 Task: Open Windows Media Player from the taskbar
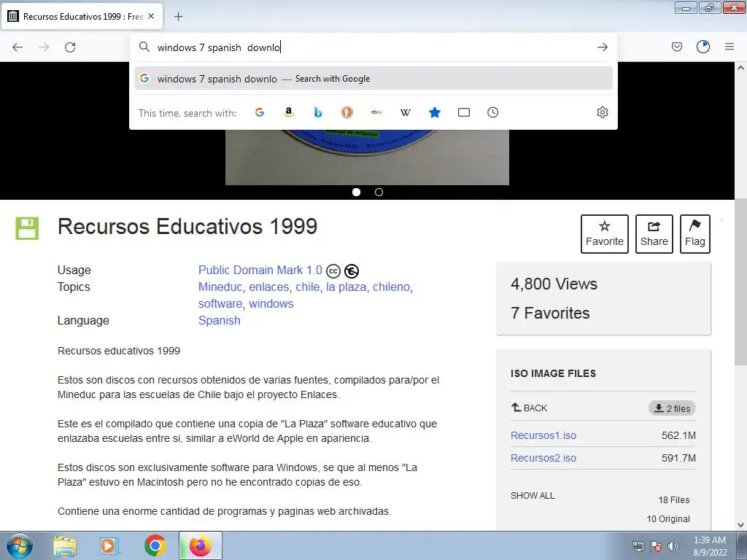[109, 545]
